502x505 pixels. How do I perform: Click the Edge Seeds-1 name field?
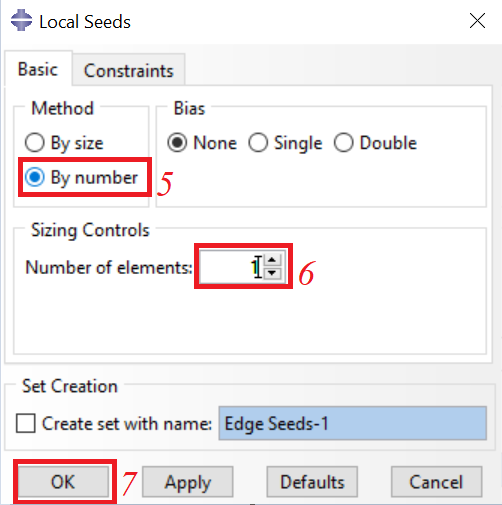tap(352, 423)
